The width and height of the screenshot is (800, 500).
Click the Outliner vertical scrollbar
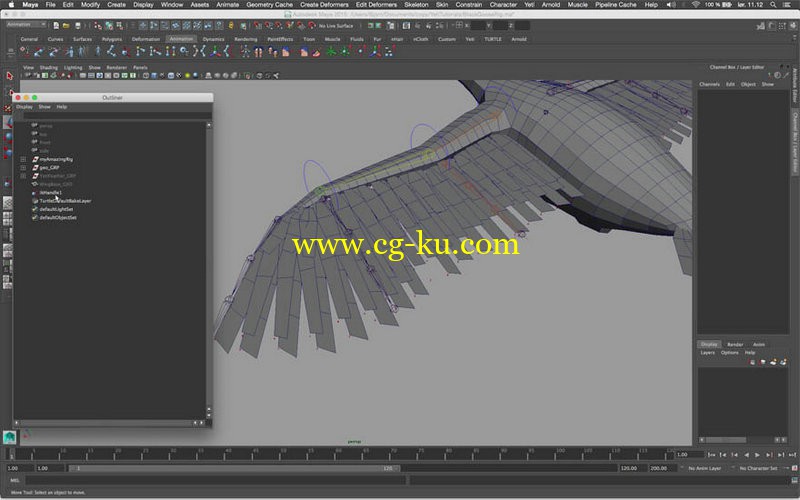coord(209,270)
